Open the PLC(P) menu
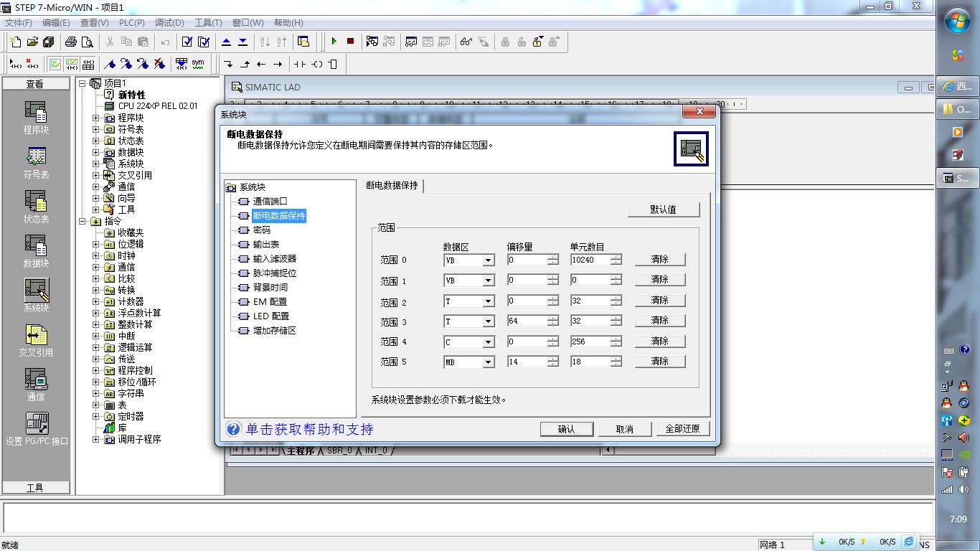This screenshot has width=980, height=551. tap(129, 23)
